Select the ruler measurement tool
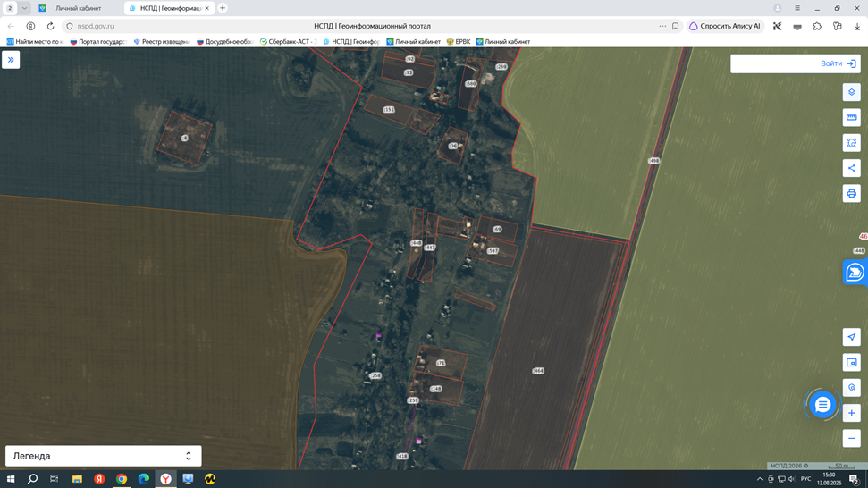The height and width of the screenshot is (488, 868). tap(851, 117)
